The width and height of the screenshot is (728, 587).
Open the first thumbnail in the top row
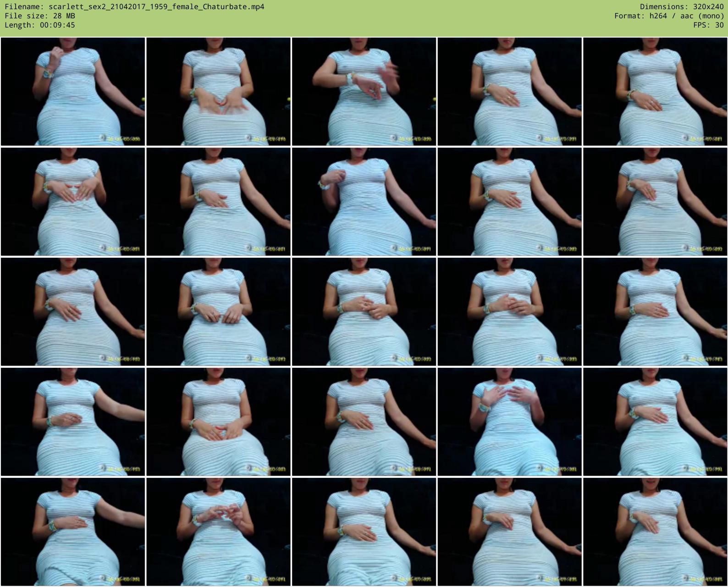(73, 92)
